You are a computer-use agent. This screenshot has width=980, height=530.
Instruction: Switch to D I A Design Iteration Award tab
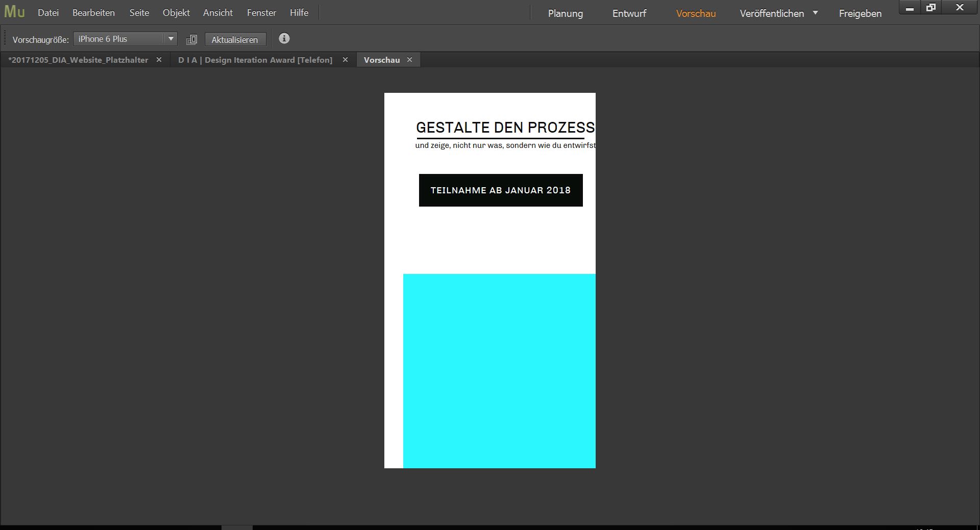tap(255, 60)
